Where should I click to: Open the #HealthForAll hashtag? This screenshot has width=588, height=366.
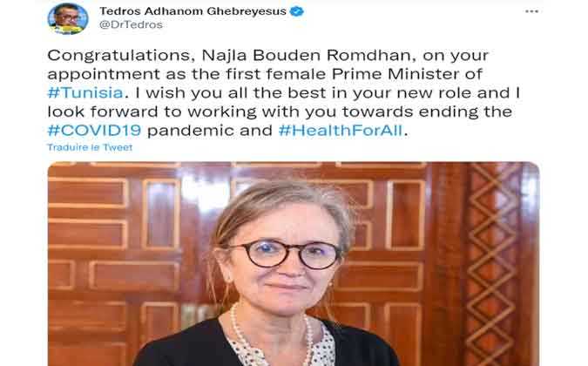click(x=341, y=131)
